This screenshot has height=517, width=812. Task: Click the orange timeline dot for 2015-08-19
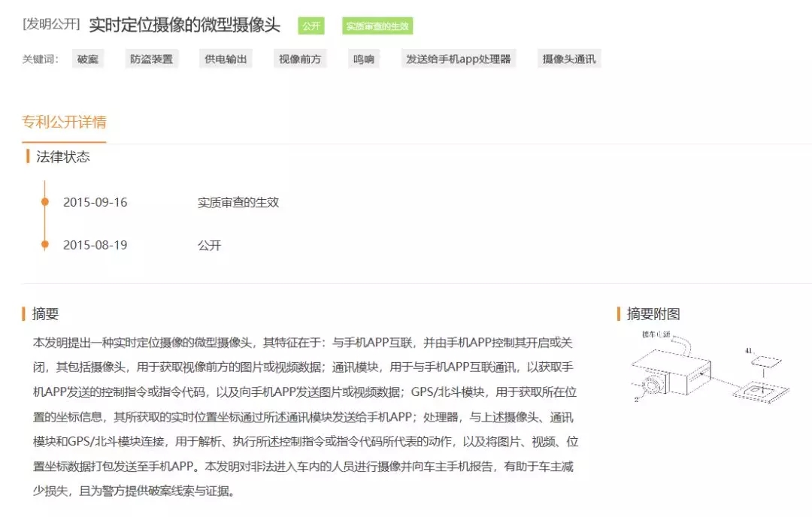point(45,245)
